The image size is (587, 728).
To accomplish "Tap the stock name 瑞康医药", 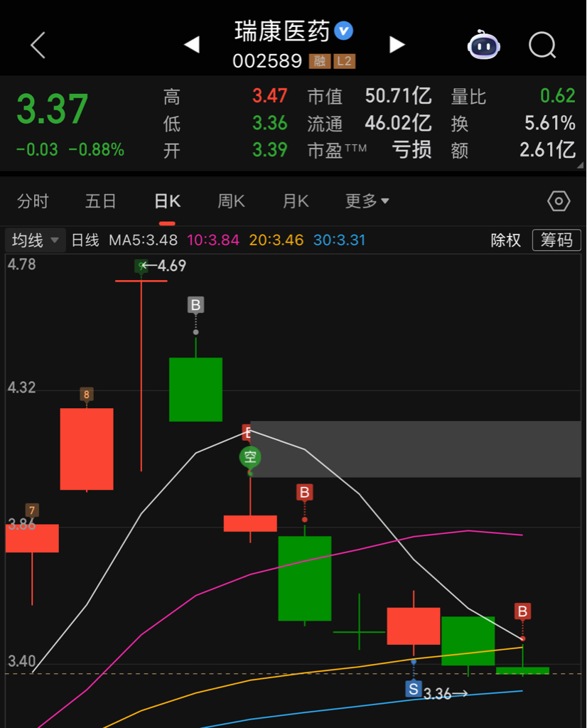I will 282,31.
